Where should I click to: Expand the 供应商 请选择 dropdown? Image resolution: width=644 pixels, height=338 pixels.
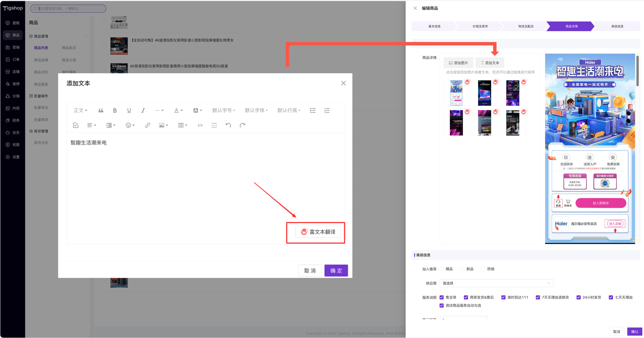pyautogui.click(x=496, y=283)
